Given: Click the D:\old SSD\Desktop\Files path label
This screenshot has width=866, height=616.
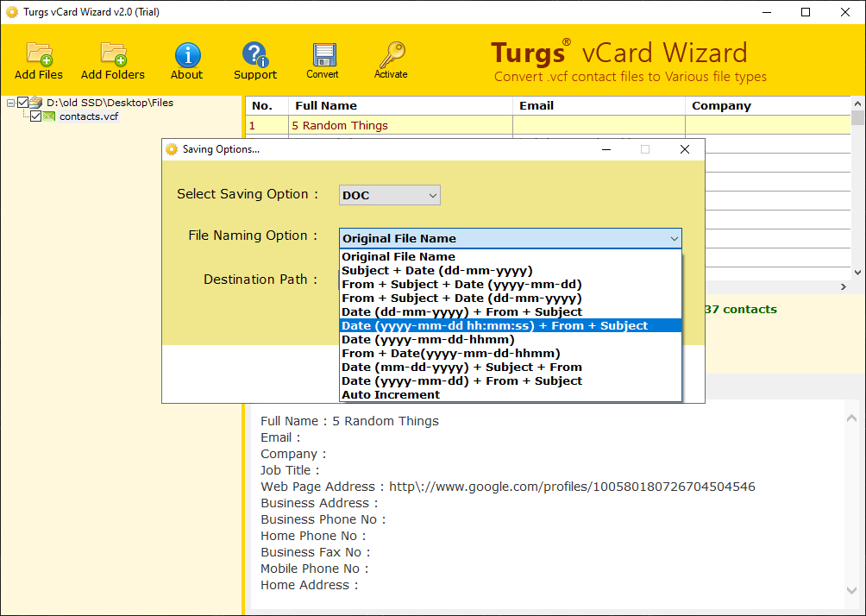Looking at the screenshot, I should [110, 102].
